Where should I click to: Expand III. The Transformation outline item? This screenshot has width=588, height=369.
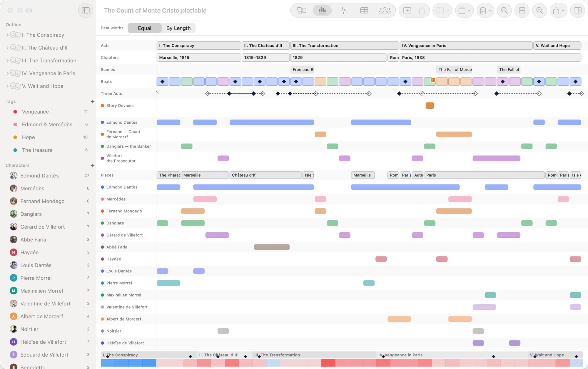(7, 61)
